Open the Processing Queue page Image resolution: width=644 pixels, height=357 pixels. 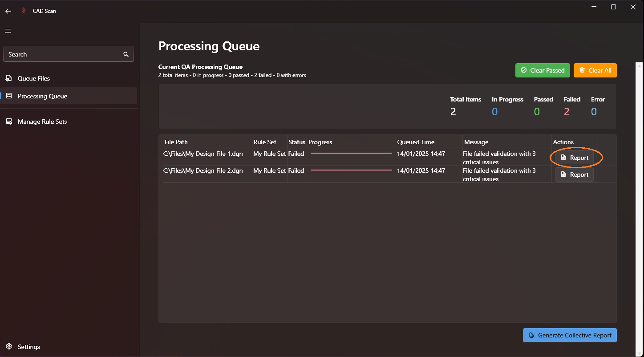coord(42,96)
